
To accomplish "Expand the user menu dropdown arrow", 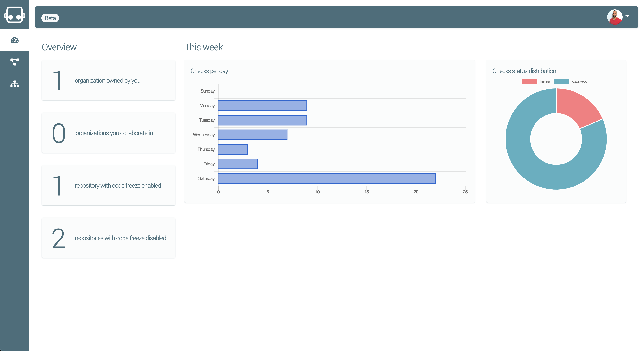I will tap(627, 16).
